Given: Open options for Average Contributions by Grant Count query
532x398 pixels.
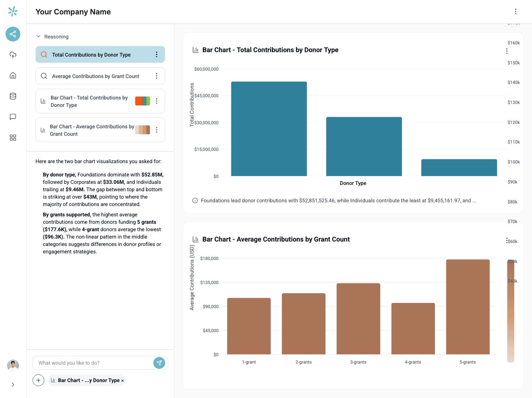Looking at the screenshot, I should 157,76.
